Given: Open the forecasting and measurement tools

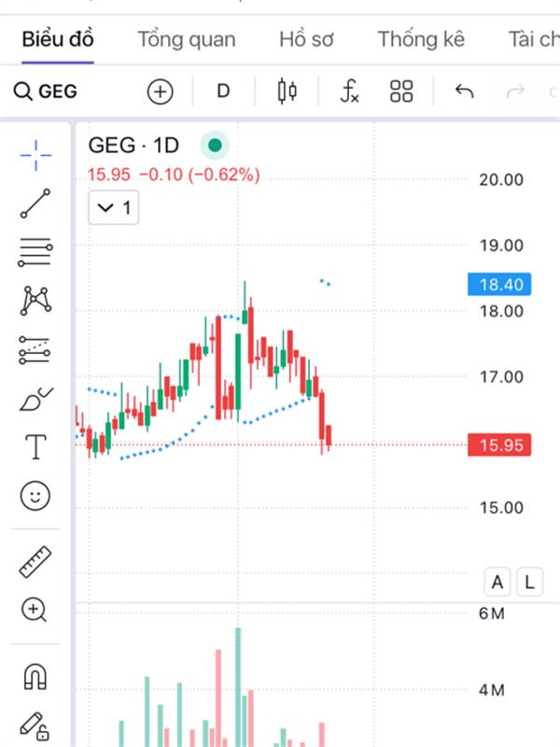Looking at the screenshot, I should coord(35,350).
